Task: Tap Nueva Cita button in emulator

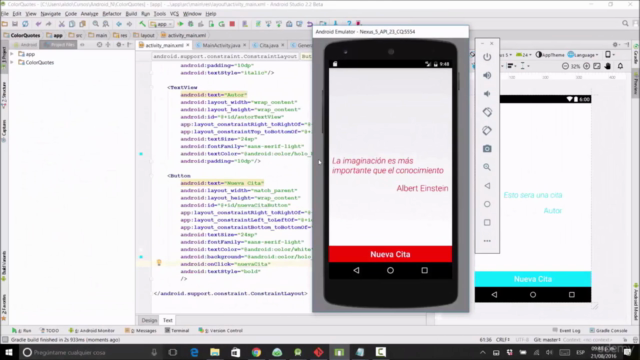Action: click(390, 254)
